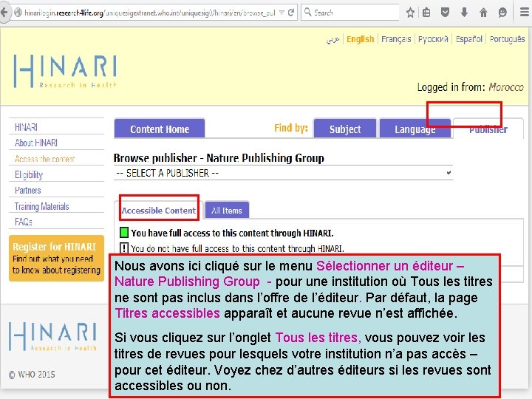The height and width of the screenshot is (399, 532).
Task: Click 'Browse publisher - Nature Publishing Group' heading
Action: coord(219,158)
